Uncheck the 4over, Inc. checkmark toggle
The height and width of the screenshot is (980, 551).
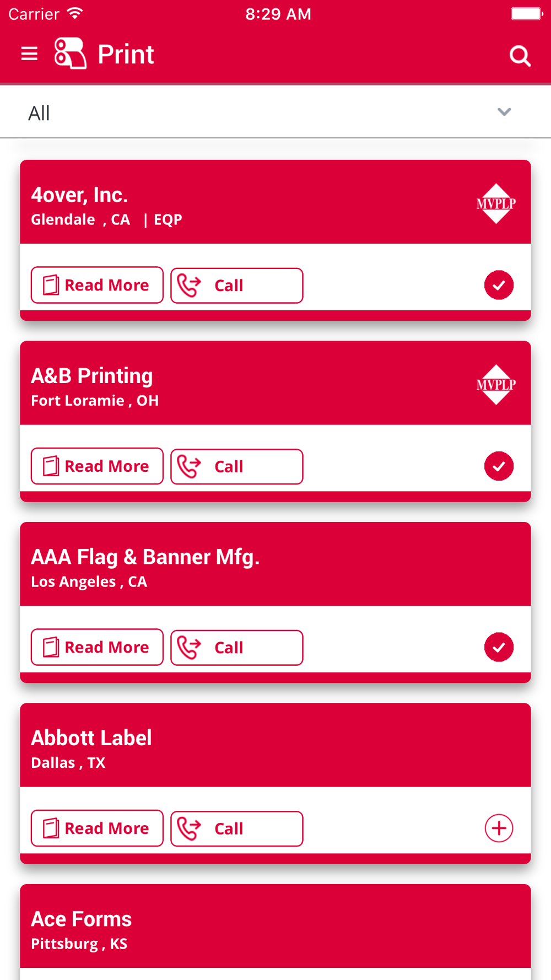[x=499, y=285]
